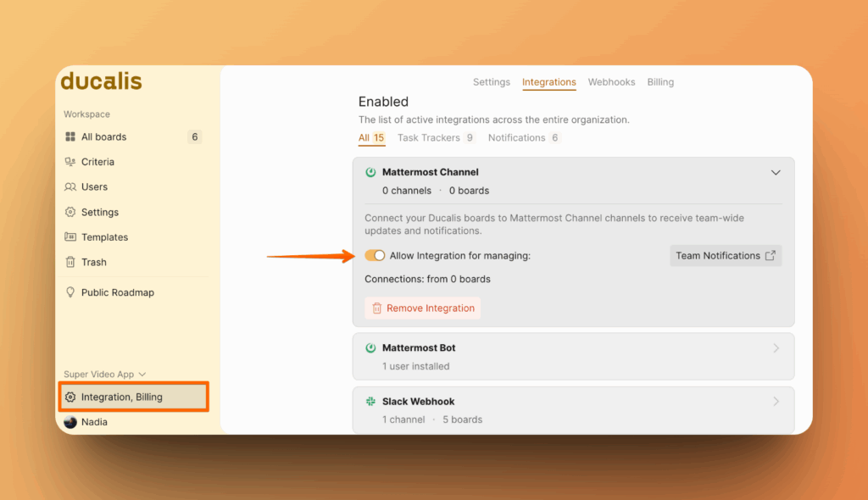The height and width of the screenshot is (500, 868).
Task: Switch to the Webhooks tab
Action: pyautogui.click(x=611, y=82)
